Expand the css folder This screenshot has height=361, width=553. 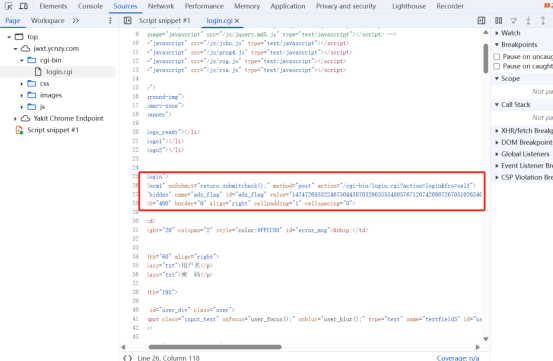22,84
